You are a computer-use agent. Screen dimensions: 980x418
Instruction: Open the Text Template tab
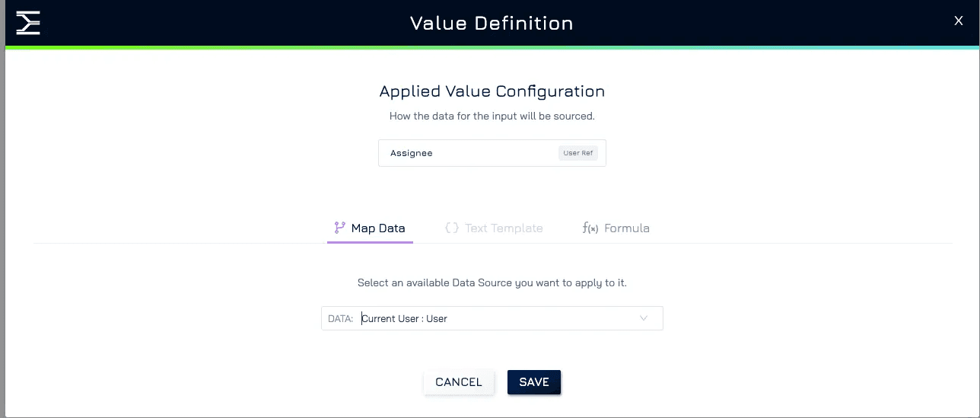[x=494, y=228]
